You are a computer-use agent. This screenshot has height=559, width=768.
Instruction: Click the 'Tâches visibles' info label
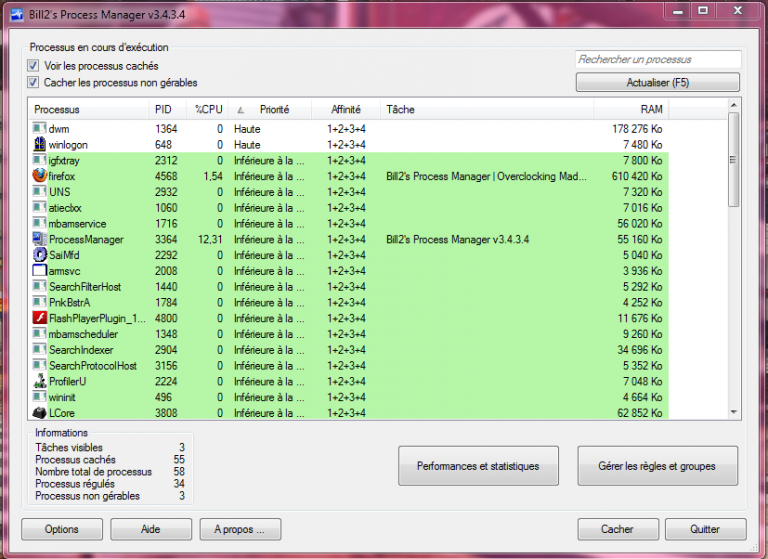point(69,447)
